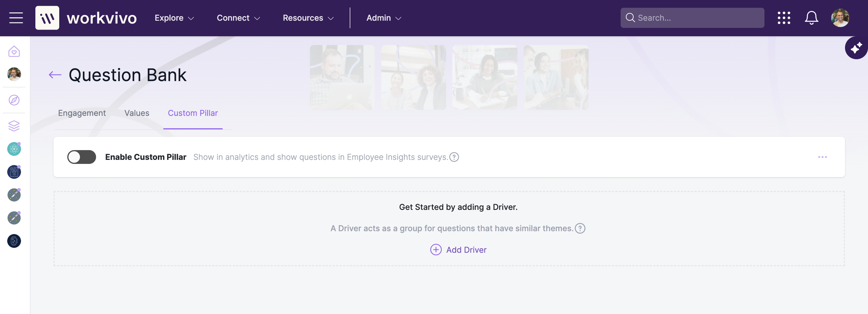868x314 pixels.
Task: Switch to the Values tab
Action: (137, 113)
